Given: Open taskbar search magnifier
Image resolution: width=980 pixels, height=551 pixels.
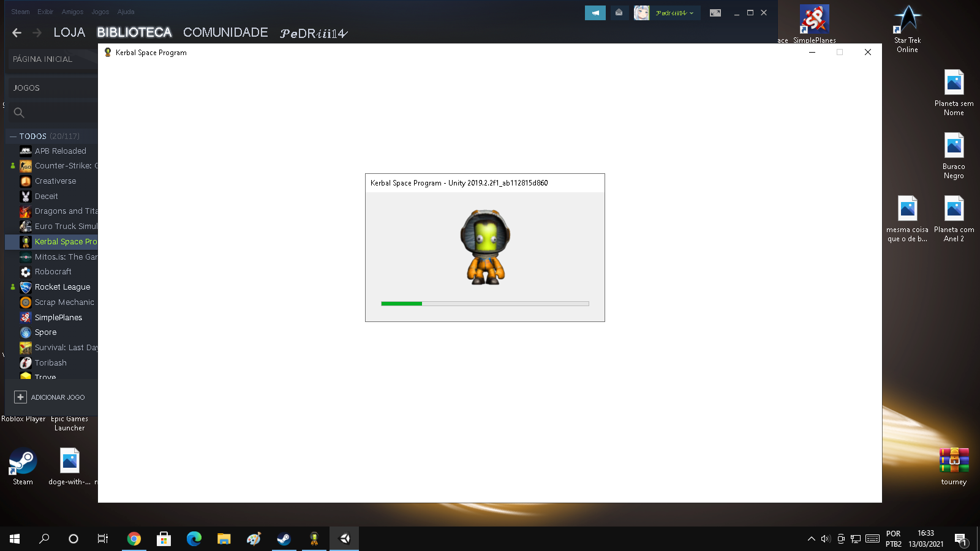Looking at the screenshot, I should coord(44,539).
